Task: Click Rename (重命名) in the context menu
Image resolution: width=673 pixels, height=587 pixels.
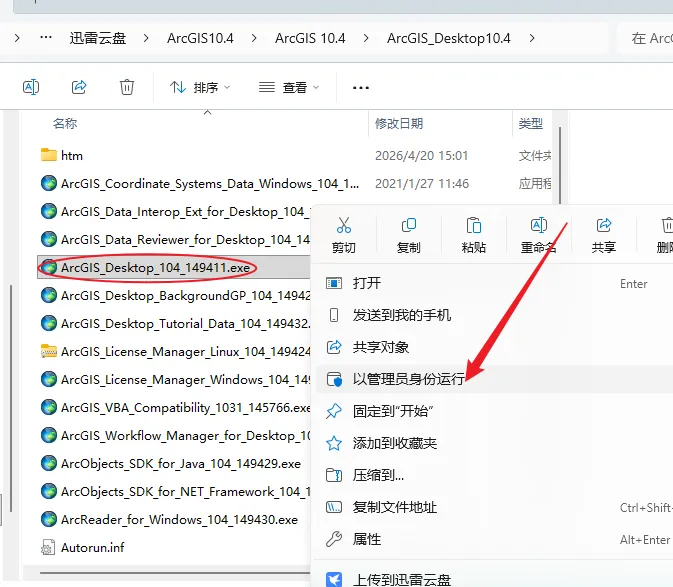Action: pos(539,235)
